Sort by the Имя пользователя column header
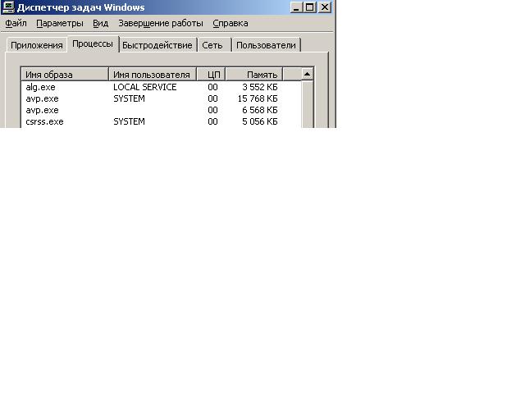The width and height of the screenshot is (525, 420). (153, 75)
